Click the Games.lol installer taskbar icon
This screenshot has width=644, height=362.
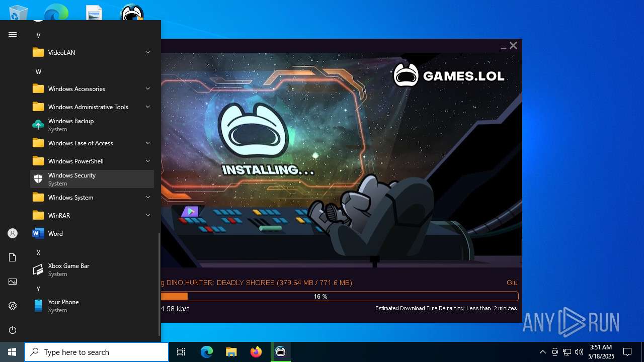click(x=280, y=352)
